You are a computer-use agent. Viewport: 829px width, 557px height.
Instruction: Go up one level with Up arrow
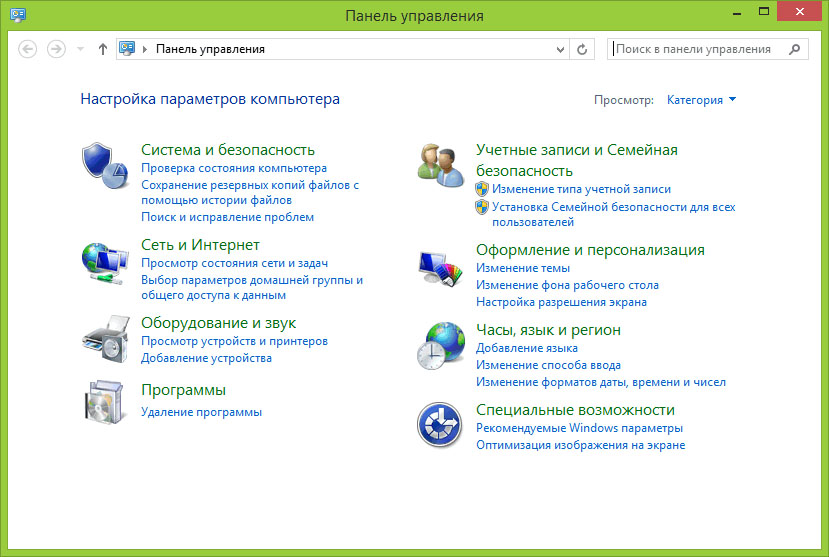click(x=103, y=49)
